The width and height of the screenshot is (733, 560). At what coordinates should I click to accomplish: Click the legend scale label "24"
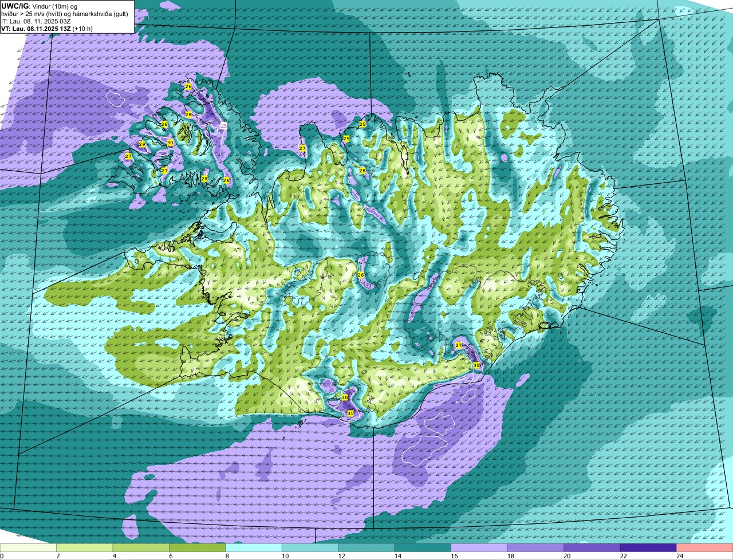coord(680,556)
